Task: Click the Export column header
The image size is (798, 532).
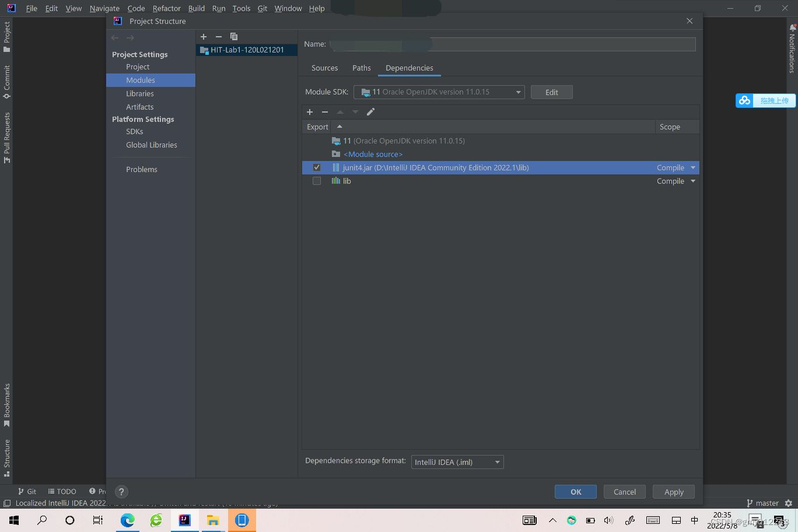Action: point(317,127)
